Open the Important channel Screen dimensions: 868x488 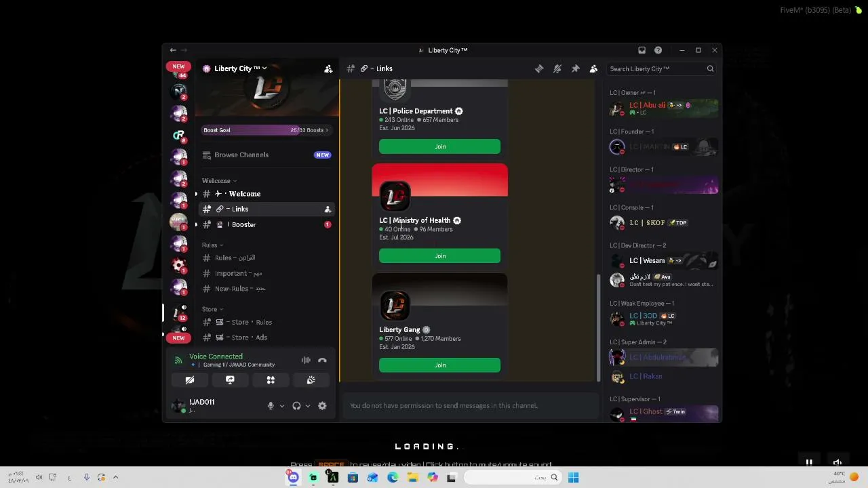click(266, 273)
